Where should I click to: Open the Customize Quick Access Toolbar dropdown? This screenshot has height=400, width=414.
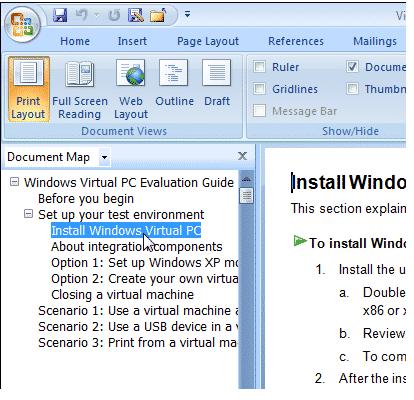tap(188, 15)
